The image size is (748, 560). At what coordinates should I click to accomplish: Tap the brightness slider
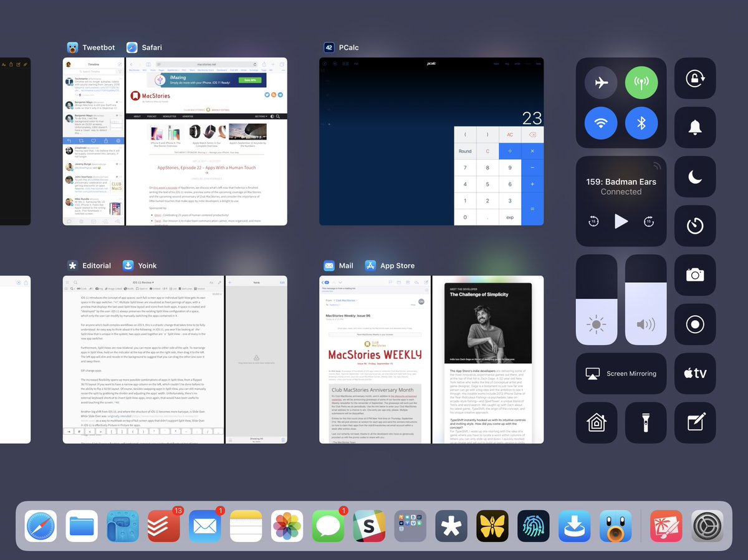pyautogui.click(x=597, y=300)
